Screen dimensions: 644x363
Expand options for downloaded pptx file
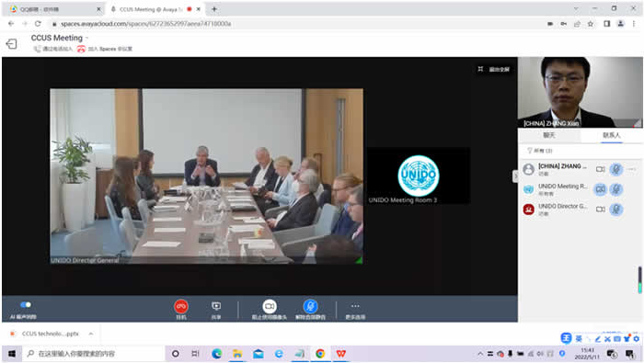click(91, 334)
